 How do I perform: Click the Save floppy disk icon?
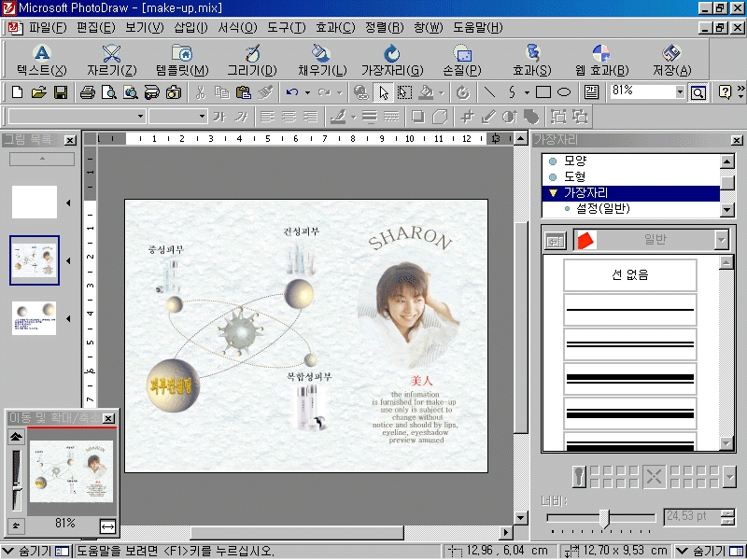coord(61,91)
